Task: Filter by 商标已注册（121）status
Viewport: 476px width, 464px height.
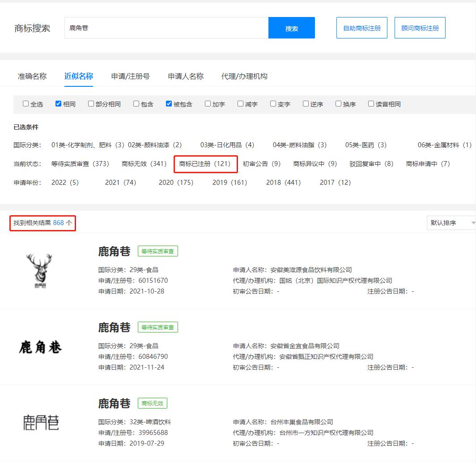Action: coord(205,164)
